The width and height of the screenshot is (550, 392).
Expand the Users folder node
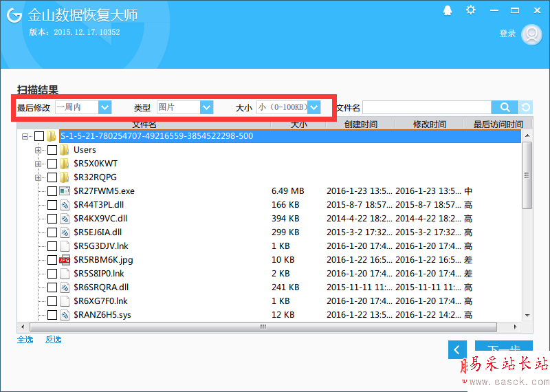click(38, 150)
